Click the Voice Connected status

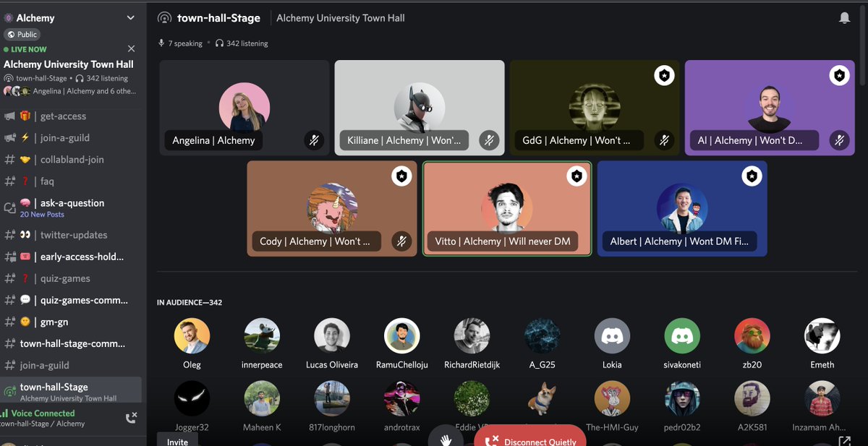click(x=43, y=413)
